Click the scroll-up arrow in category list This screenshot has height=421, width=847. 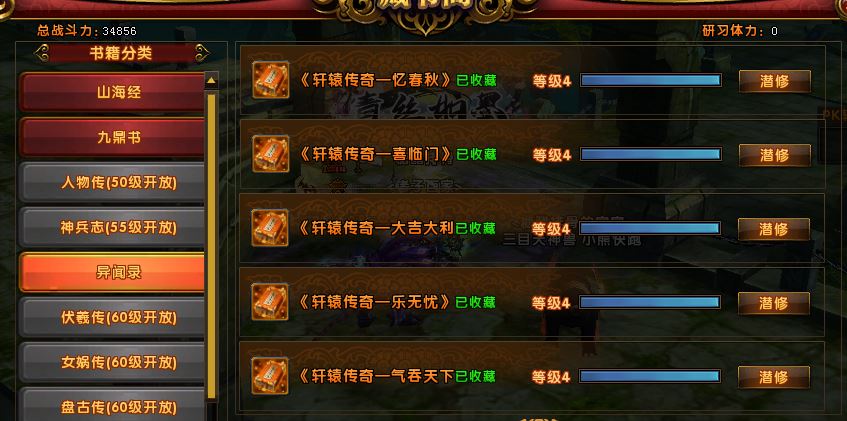click(211, 81)
